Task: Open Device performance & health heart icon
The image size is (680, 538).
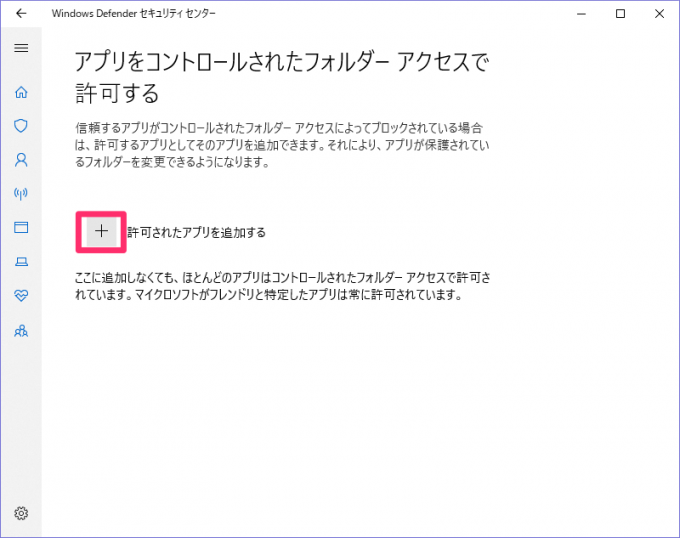Action: point(21,296)
